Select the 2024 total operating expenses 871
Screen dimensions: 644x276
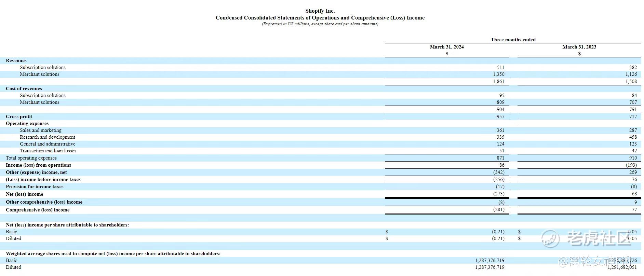(500, 158)
